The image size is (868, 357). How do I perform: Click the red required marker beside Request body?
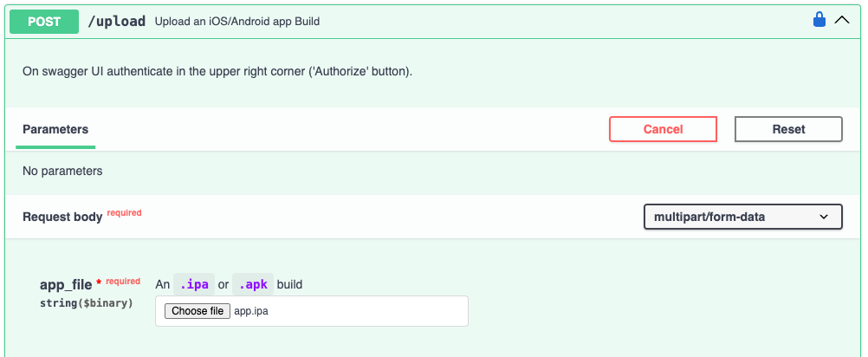coord(124,212)
